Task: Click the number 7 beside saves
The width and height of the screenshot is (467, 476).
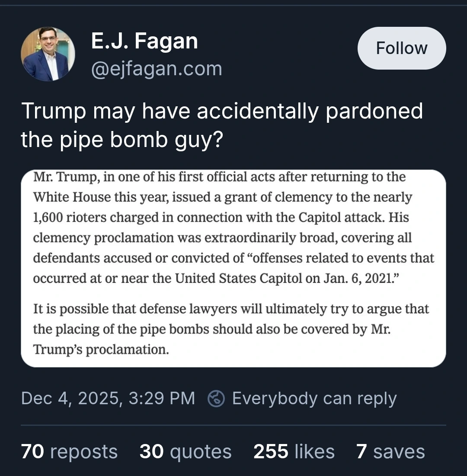Action: [362, 452]
